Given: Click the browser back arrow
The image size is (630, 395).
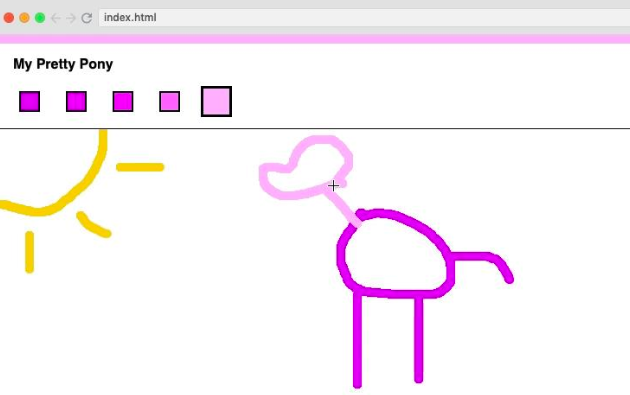Looking at the screenshot, I should coord(55,18).
